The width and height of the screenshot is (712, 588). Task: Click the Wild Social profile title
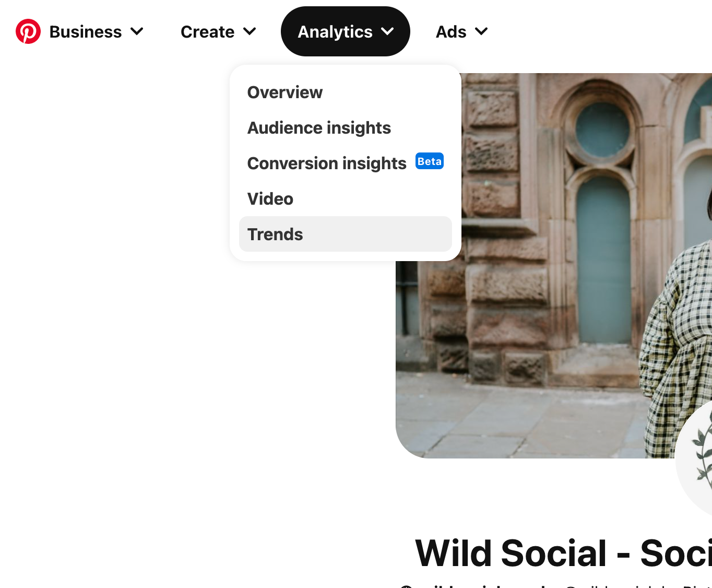click(x=564, y=553)
